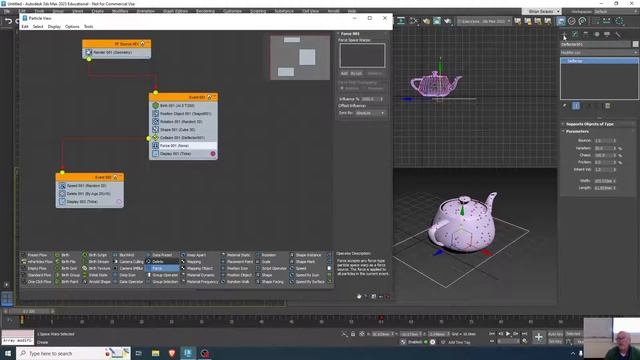Viewport: 640px width, 360px height.
Task: Click the Windows Start button
Action: click(x=8, y=353)
